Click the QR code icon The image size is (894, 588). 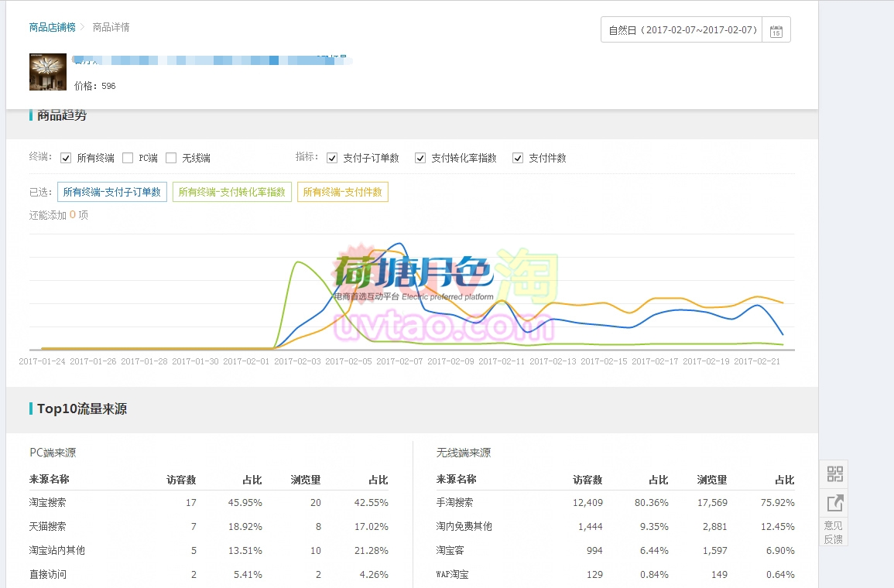[x=834, y=474]
